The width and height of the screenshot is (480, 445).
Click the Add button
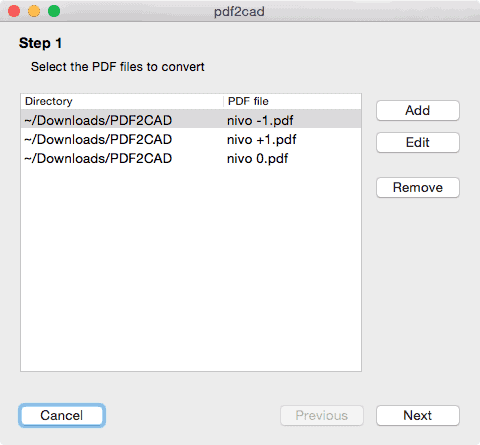[418, 110]
